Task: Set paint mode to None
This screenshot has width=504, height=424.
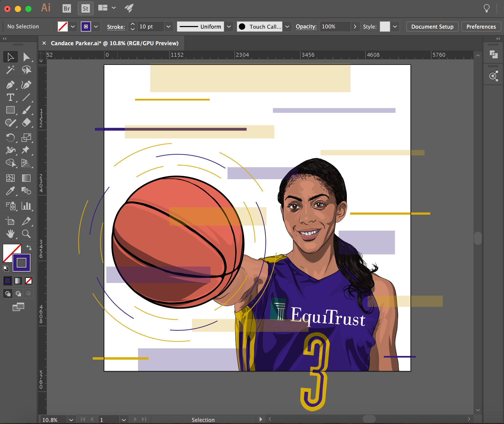Action: click(29, 281)
